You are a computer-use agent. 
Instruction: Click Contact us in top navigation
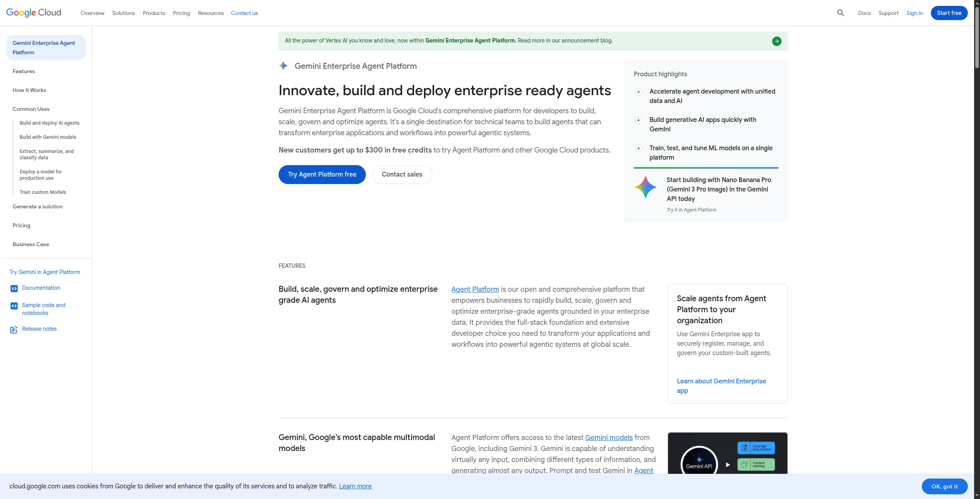tap(244, 13)
